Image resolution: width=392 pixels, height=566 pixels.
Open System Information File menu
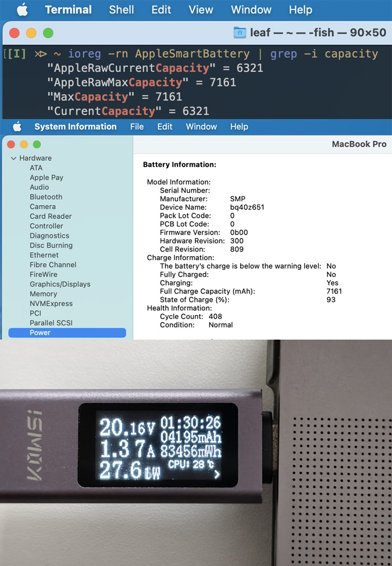(x=137, y=126)
